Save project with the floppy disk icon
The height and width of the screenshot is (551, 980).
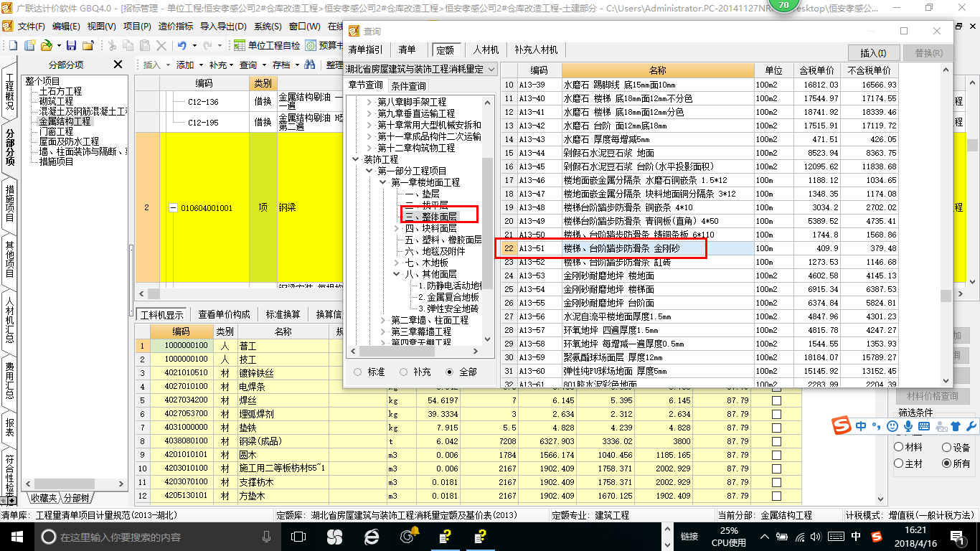tap(72, 45)
